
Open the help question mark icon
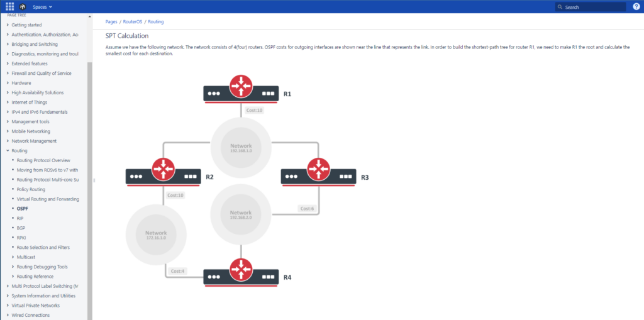click(x=636, y=6)
